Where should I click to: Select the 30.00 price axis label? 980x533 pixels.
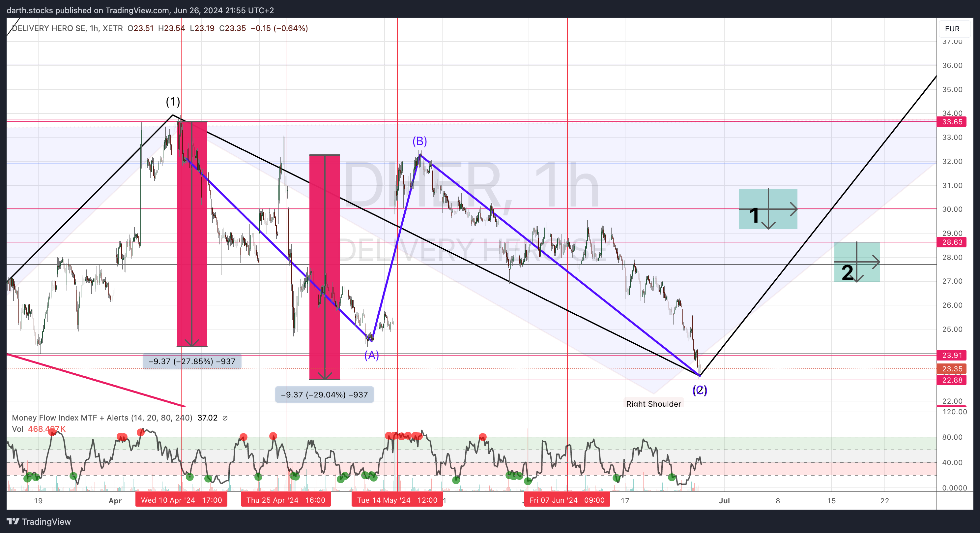click(x=952, y=209)
